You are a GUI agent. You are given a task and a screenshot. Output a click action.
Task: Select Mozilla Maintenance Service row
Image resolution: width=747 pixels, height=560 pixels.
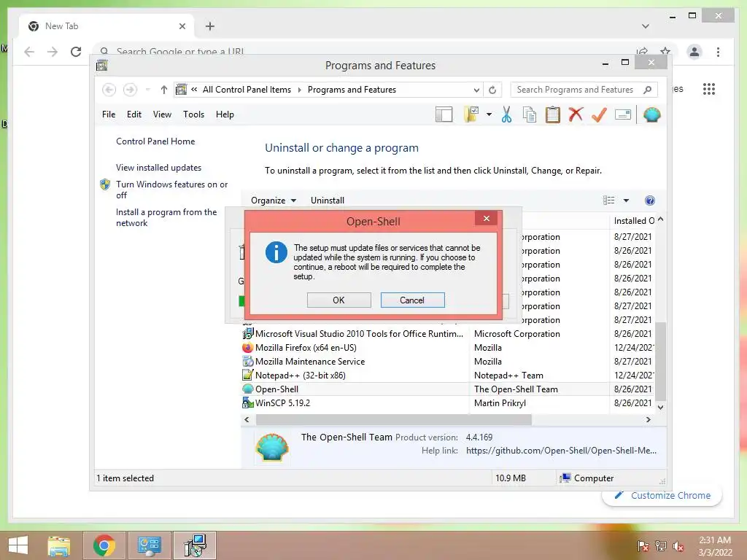[448, 362]
